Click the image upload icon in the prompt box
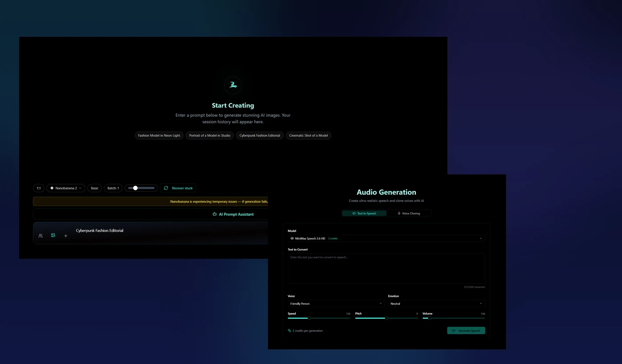Image resolution: width=622 pixels, height=364 pixels. click(53, 235)
